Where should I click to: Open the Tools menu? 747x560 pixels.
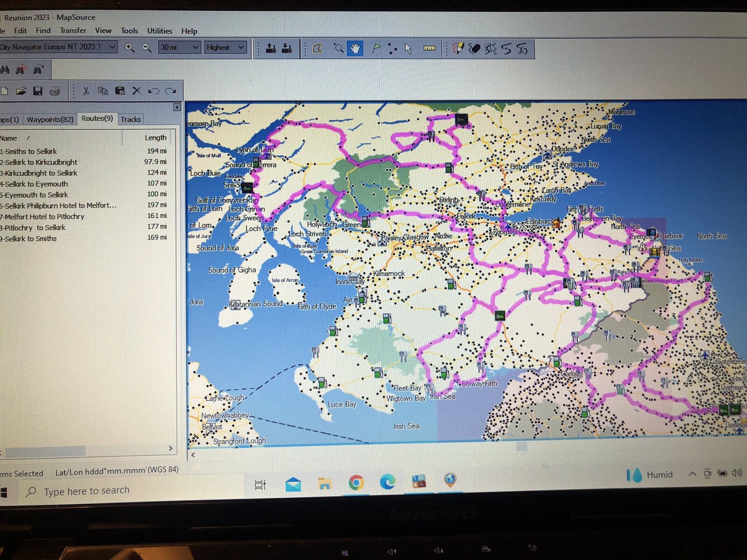[129, 31]
